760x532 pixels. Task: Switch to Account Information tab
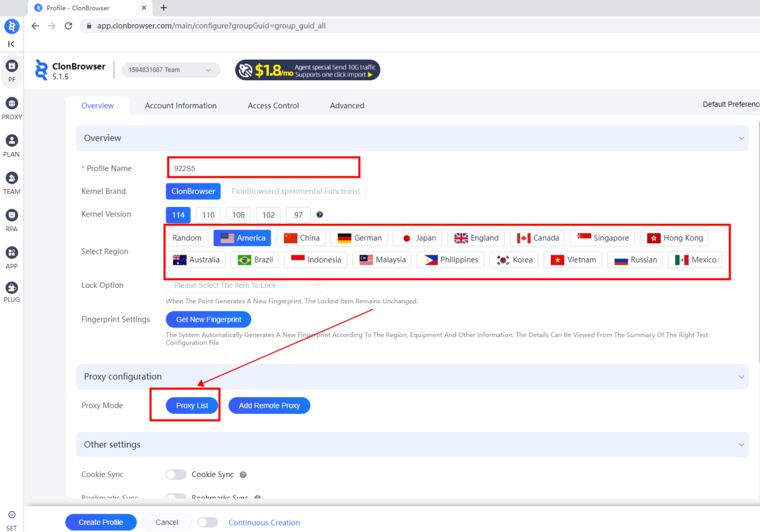point(181,106)
